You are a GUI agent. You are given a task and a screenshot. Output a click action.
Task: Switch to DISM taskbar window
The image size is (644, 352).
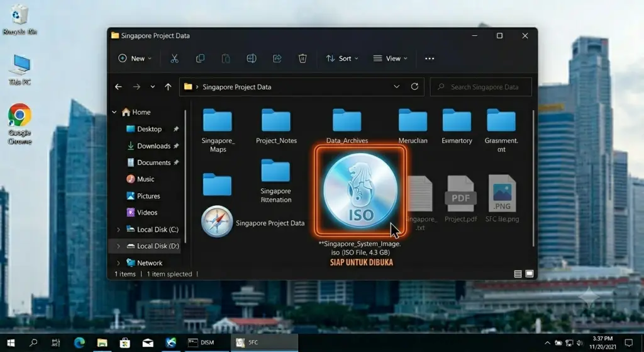point(208,342)
